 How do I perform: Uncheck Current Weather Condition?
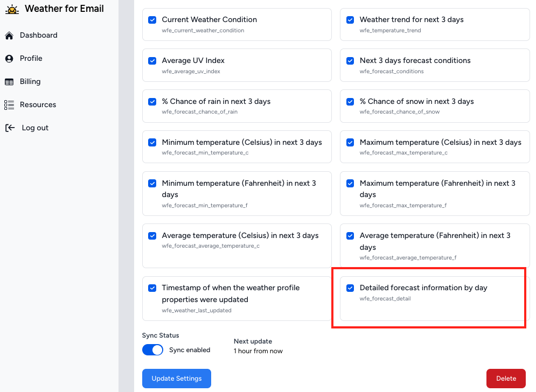(x=152, y=20)
